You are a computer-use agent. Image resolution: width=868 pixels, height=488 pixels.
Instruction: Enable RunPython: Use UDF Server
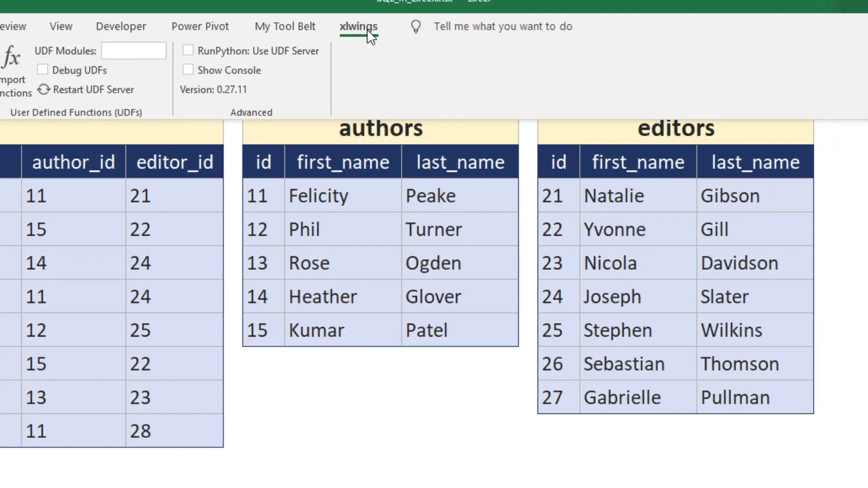point(188,50)
